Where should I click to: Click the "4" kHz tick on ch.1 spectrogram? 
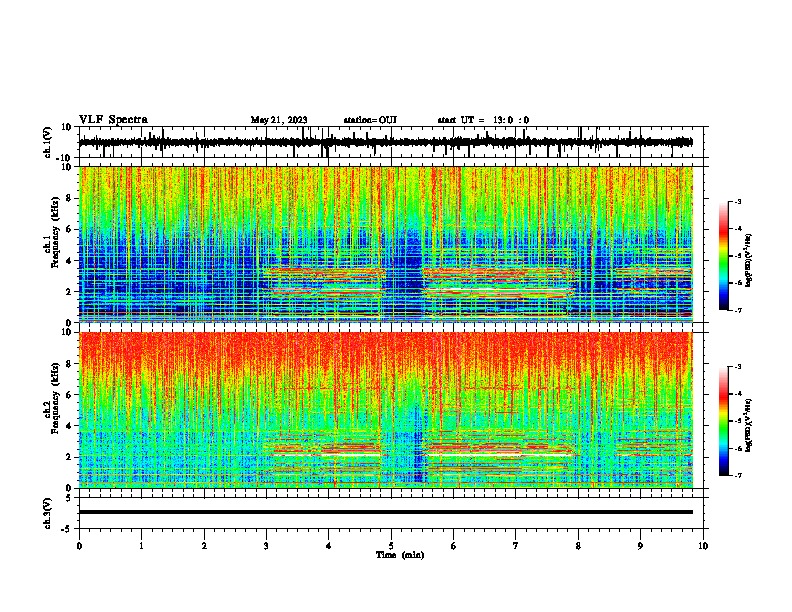[69, 261]
